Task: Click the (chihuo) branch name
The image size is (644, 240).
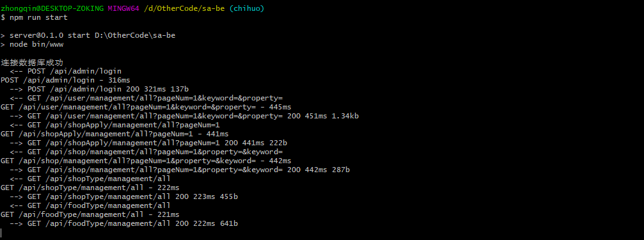Action: coord(247,8)
